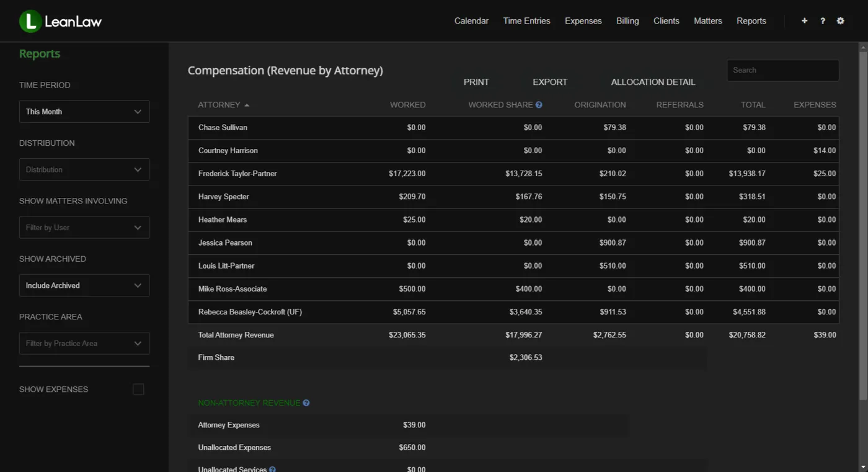Viewport: 868px width, 472px height.
Task: Open the Matters menu item
Action: pyautogui.click(x=707, y=20)
